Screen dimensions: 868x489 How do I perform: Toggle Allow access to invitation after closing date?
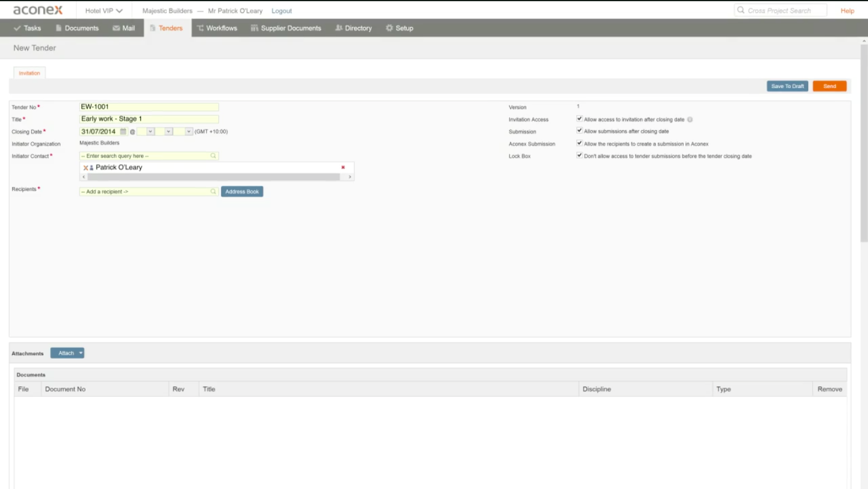point(579,119)
